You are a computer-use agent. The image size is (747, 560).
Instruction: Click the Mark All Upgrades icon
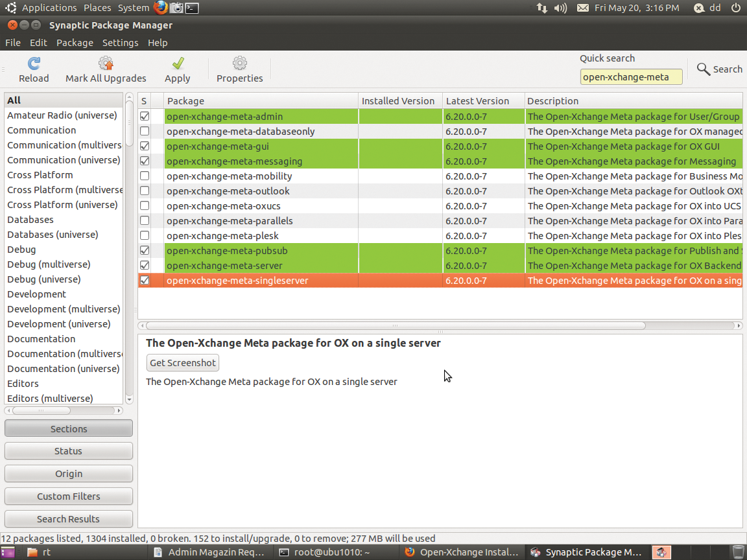106,64
